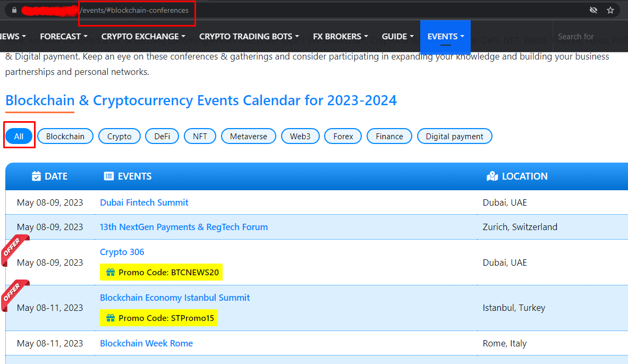Click the May 08-11, 2023 date for Rome

point(50,344)
